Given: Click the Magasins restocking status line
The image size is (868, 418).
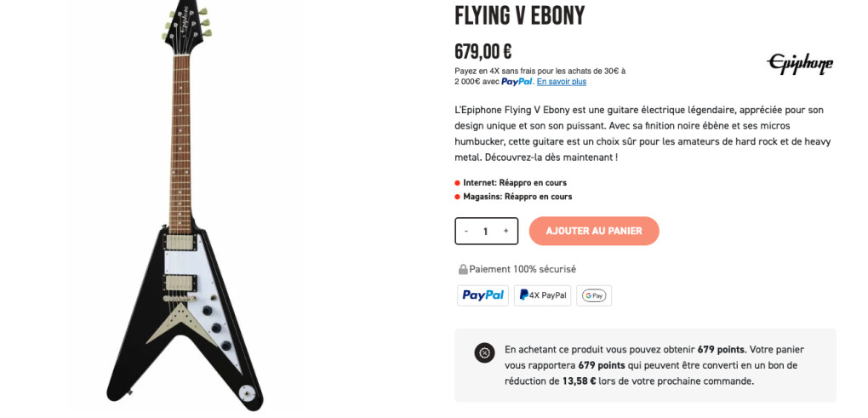Looking at the screenshot, I should [x=517, y=197].
